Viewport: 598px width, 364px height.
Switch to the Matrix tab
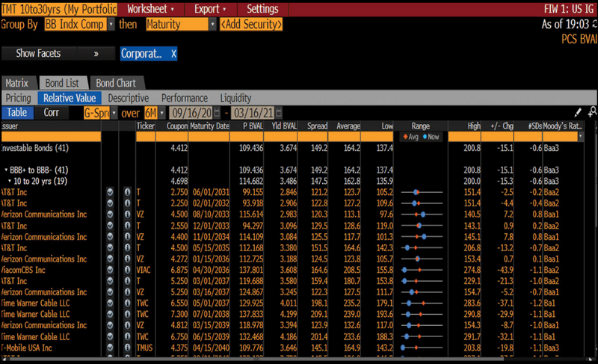click(17, 83)
